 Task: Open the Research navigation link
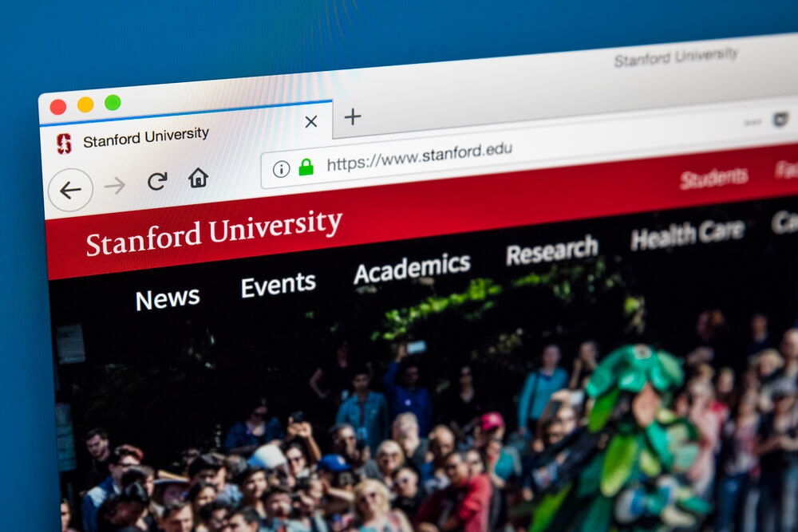click(x=552, y=250)
